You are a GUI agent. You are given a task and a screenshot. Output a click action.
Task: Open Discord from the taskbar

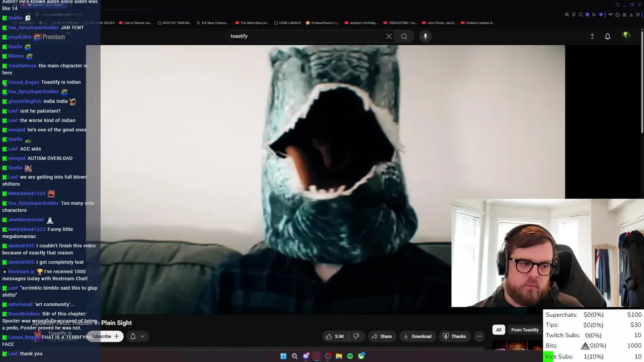tap(306, 356)
